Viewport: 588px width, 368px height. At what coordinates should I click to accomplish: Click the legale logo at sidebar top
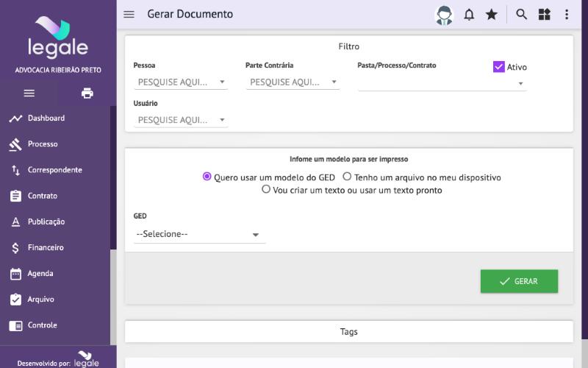58,38
